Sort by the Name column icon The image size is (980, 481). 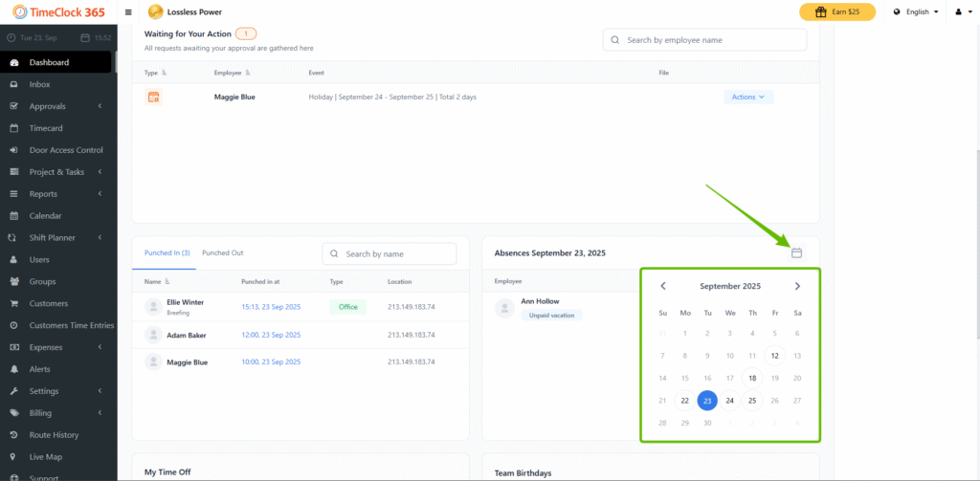pyautogui.click(x=167, y=282)
